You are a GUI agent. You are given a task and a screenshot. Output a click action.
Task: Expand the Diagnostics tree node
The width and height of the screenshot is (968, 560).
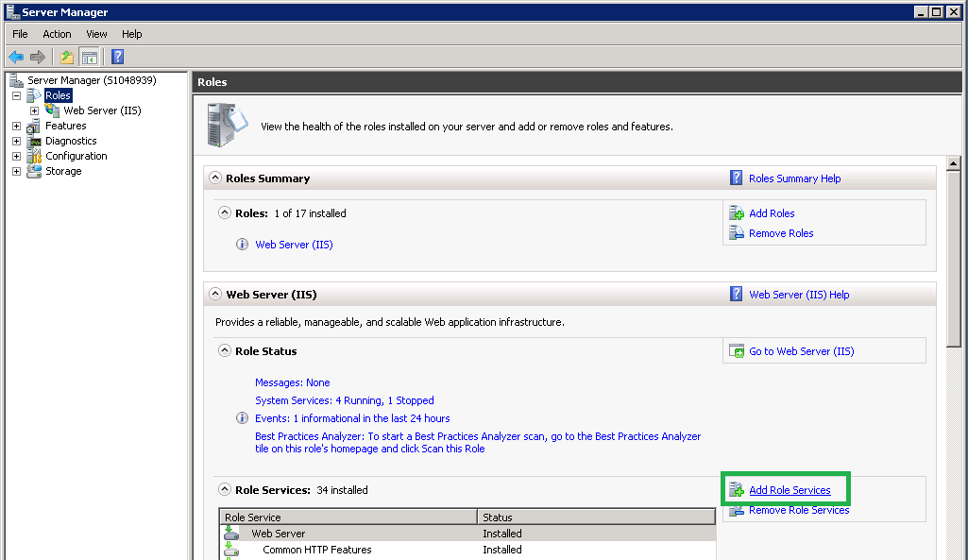(17, 142)
